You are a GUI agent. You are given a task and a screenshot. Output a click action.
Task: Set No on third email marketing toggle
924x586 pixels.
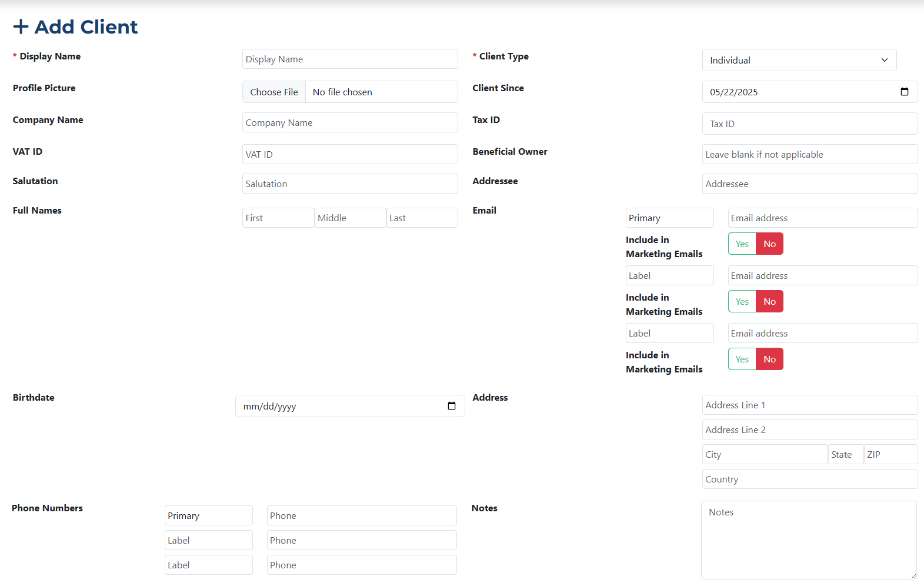[x=769, y=359]
